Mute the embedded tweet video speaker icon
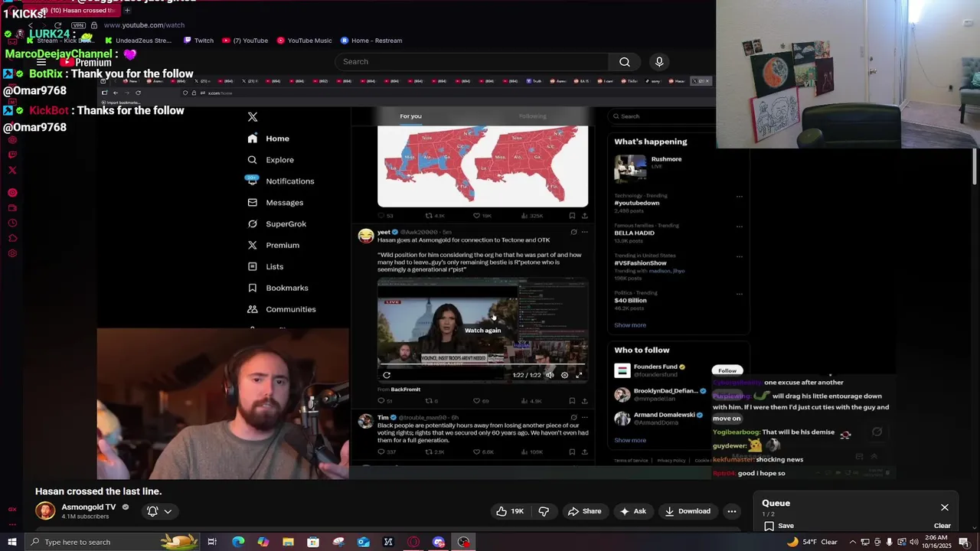Viewport: 980px width, 551px height. point(550,375)
